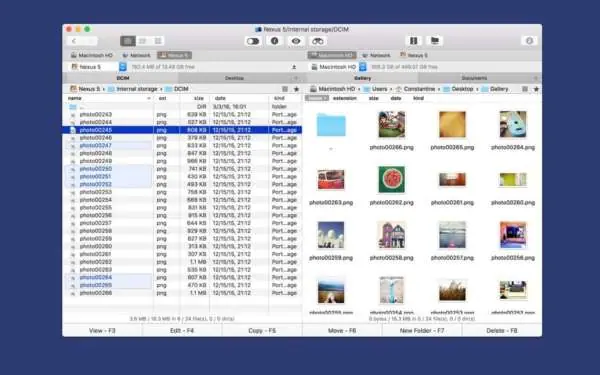Select photo00262.png watermelon thumbnail
This screenshot has width=600, height=375.
[391, 179]
